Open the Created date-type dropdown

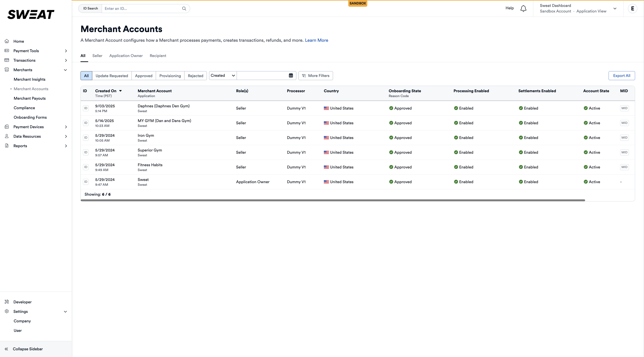tap(222, 75)
